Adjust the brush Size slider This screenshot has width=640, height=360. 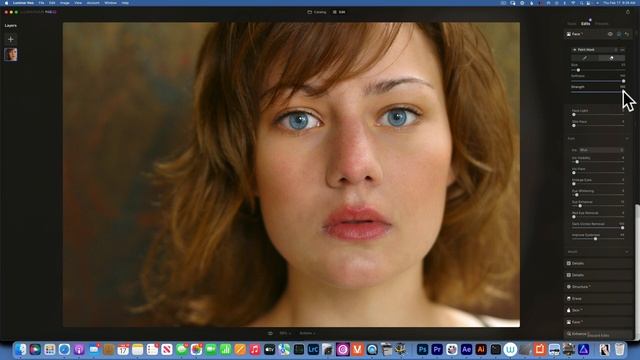click(598, 70)
